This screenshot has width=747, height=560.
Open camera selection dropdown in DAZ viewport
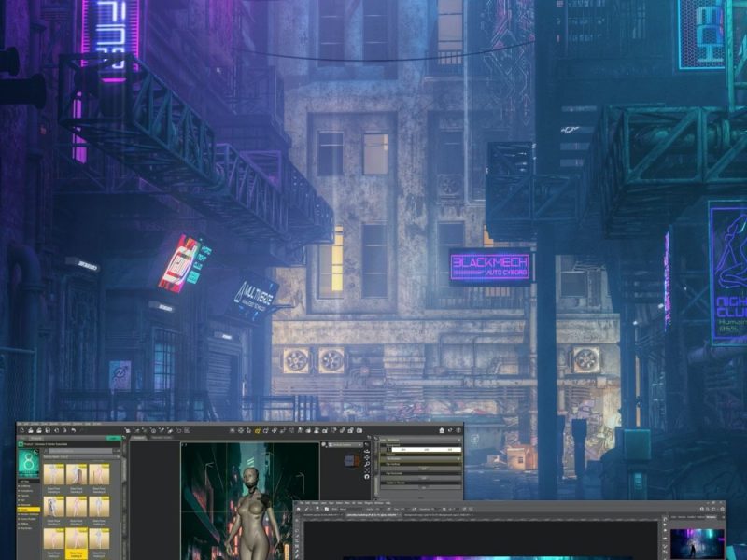[345, 445]
